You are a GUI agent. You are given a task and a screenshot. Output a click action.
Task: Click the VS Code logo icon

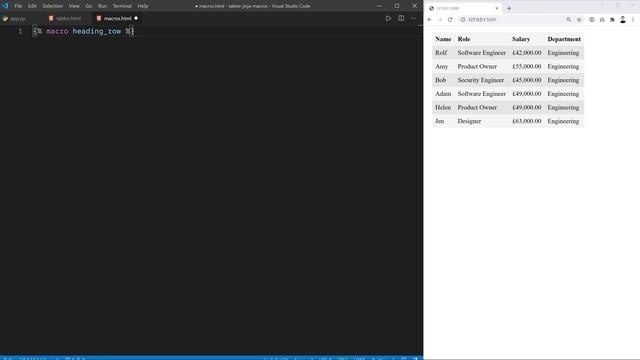coord(5,6)
